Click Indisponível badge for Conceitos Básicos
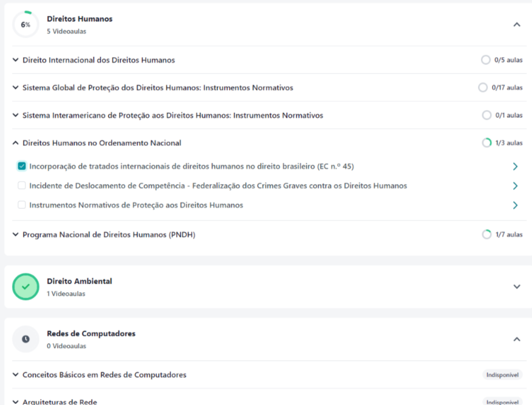Viewport: 532px width, 405px height. pos(502,375)
